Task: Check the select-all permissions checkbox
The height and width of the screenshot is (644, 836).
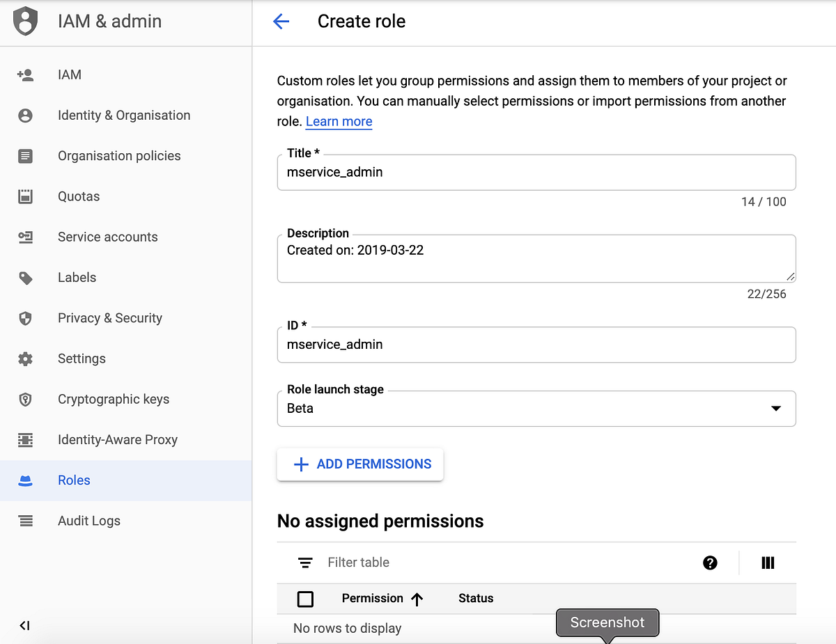Action: 304,599
